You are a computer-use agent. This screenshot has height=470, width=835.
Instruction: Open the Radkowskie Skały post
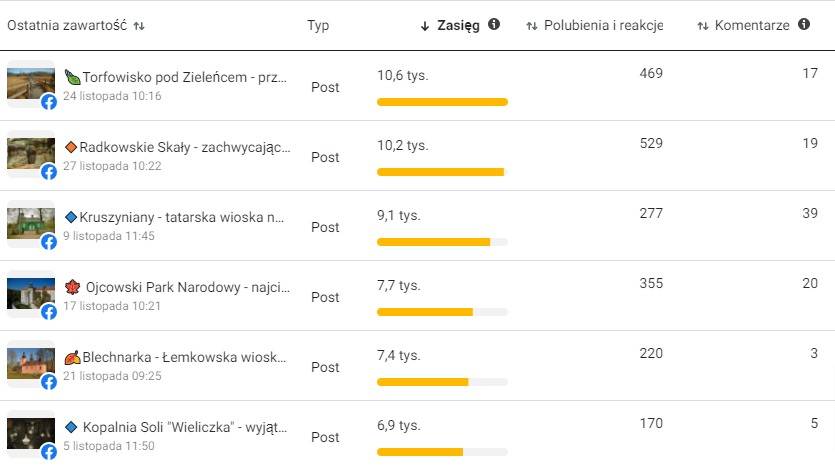click(x=185, y=147)
